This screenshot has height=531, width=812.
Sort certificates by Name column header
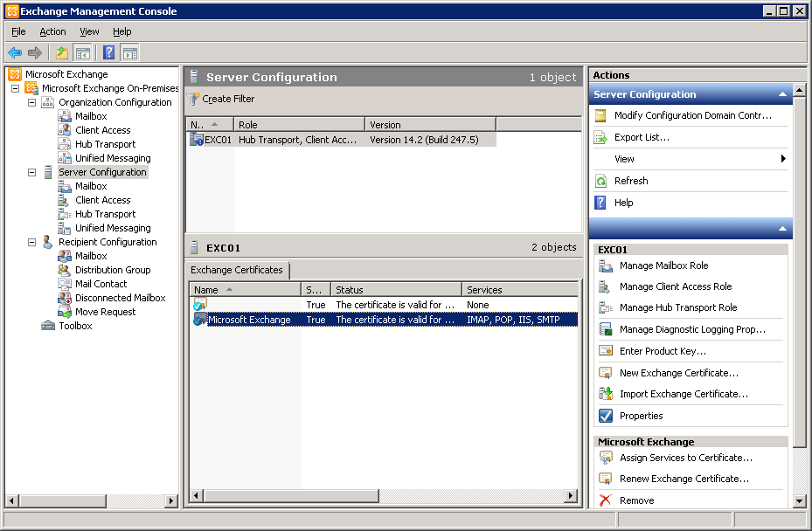point(246,290)
